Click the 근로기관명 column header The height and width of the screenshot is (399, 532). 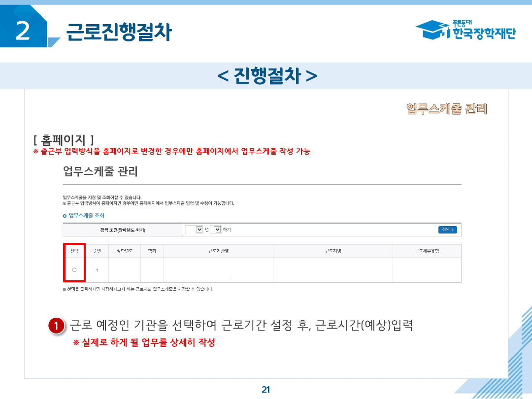pos(218,251)
